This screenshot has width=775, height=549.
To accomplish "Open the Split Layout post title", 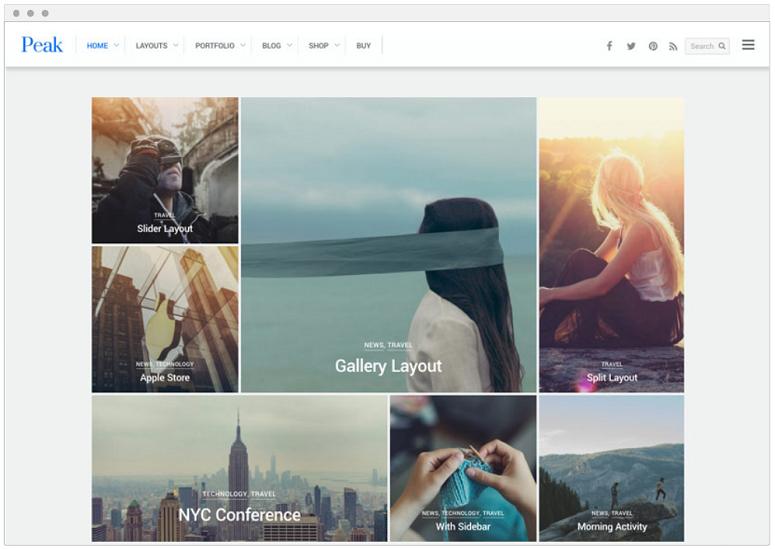I will [612, 378].
